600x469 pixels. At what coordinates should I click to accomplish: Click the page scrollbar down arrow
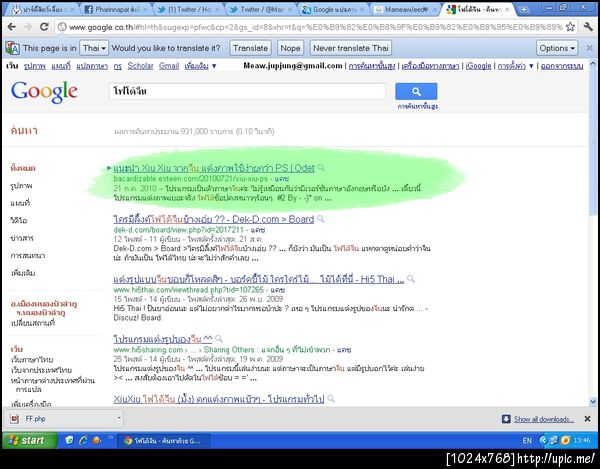pyautogui.click(x=592, y=402)
